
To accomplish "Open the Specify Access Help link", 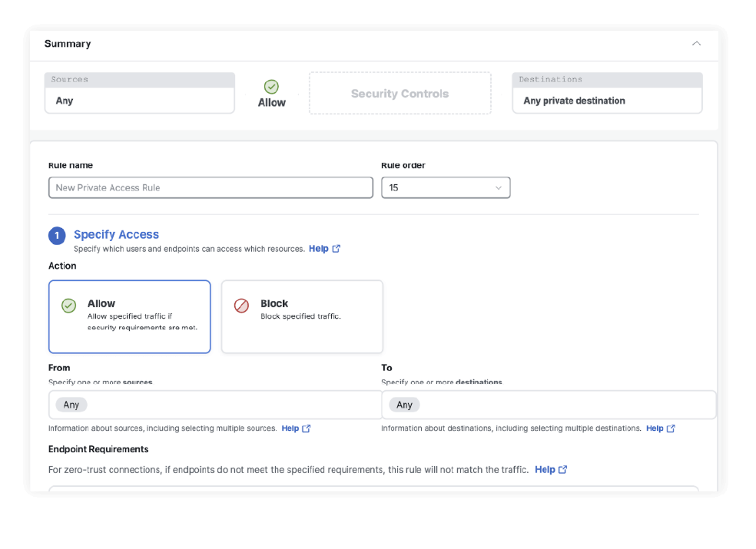I will click(318, 249).
